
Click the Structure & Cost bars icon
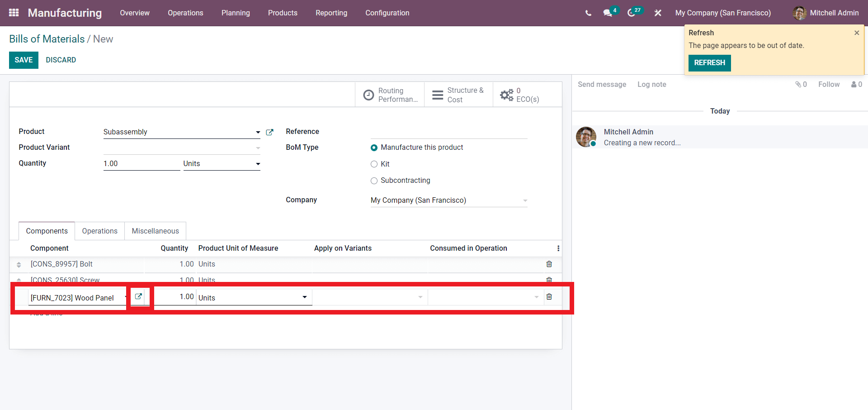pos(438,95)
